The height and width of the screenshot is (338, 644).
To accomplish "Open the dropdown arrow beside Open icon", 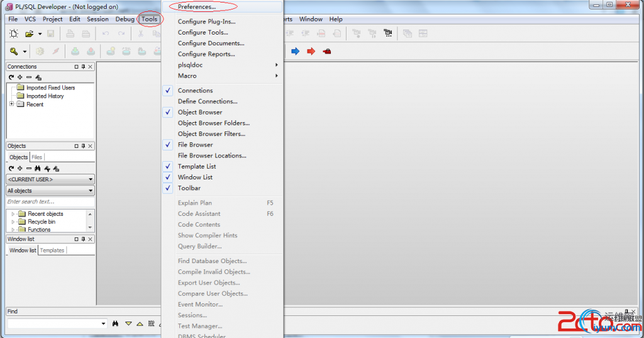I will tap(40, 34).
